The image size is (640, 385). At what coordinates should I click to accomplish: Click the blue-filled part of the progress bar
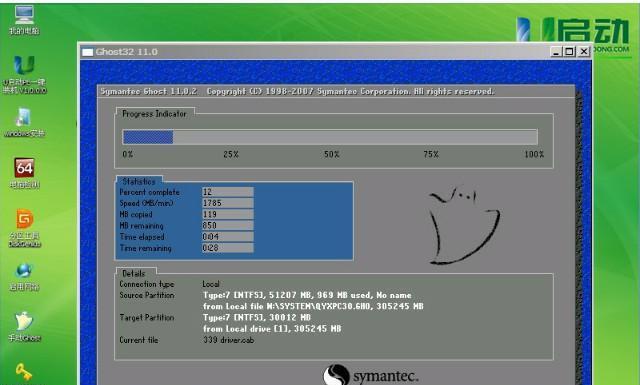tap(148, 137)
